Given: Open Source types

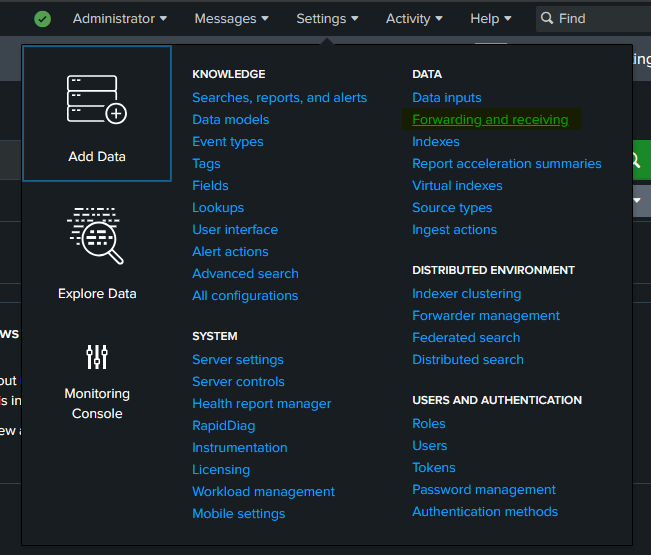Looking at the screenshot, I should pos(452,208).
